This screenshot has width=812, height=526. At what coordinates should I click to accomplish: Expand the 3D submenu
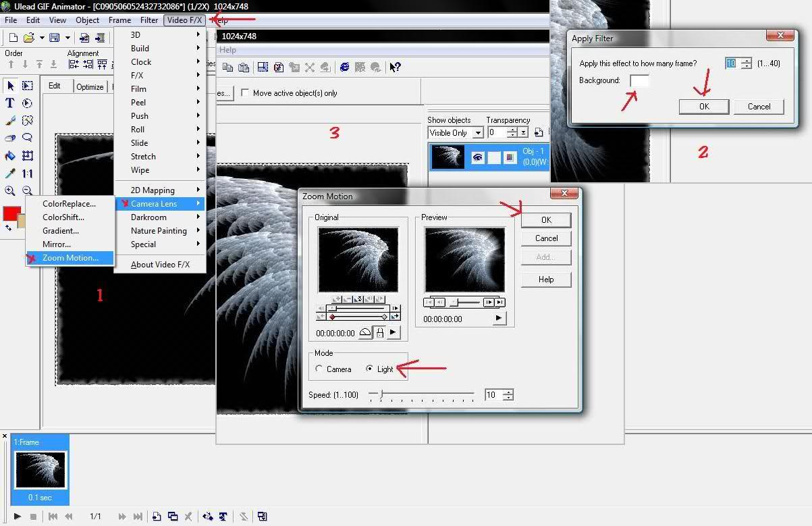pyautogui.click(x=161, y=34)
